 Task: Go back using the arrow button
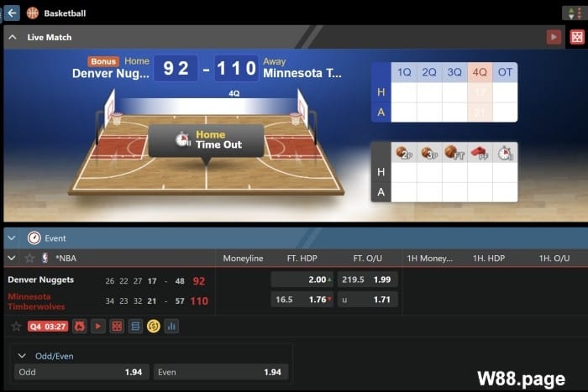point(12,13)
